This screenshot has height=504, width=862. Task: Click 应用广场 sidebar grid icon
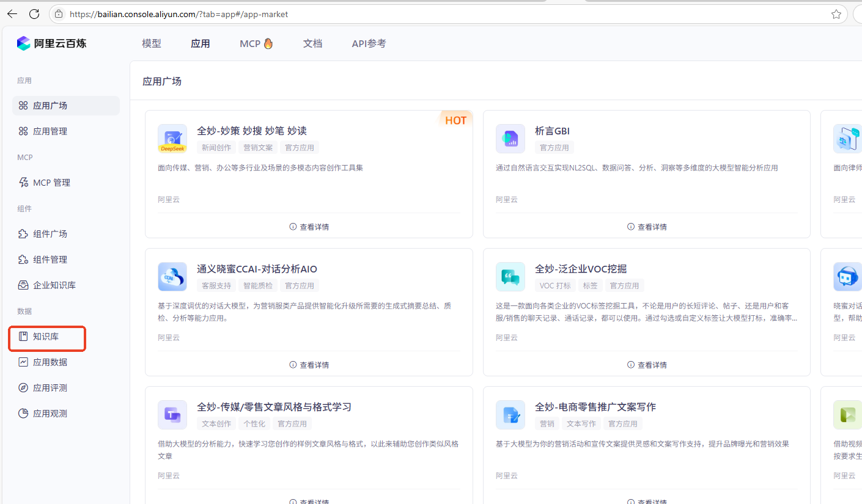[x=23, y=106]
